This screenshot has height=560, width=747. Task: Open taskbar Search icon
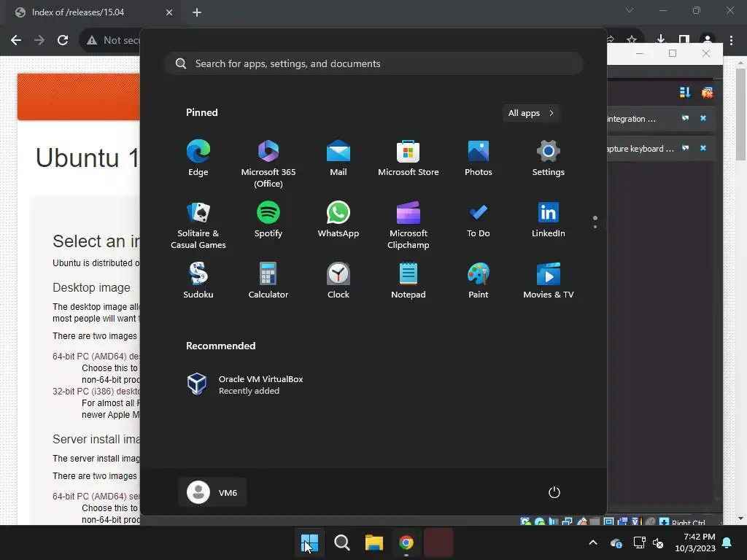[341, 542]
